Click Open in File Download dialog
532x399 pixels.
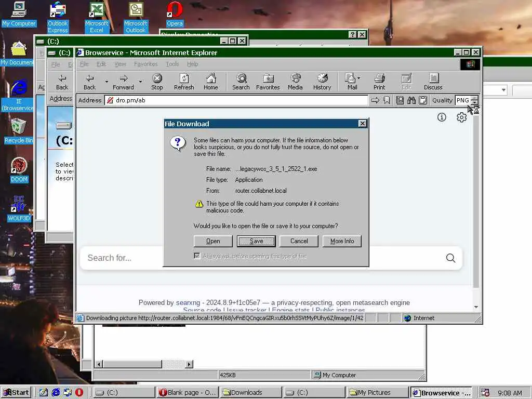(x=213, y=241)
